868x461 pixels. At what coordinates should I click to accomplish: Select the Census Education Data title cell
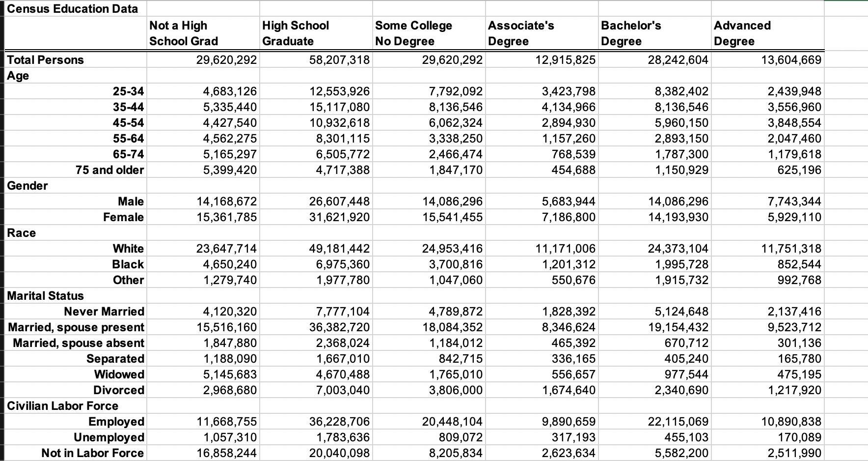click(73, 8)
